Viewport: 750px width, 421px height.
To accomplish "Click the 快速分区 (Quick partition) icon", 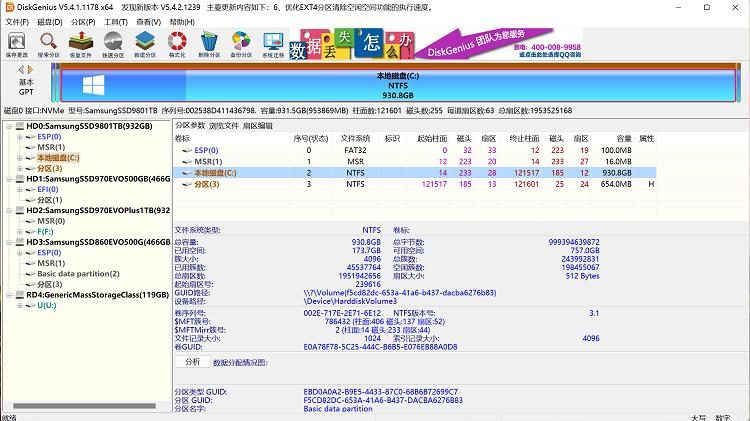I will tap(112, 42).
